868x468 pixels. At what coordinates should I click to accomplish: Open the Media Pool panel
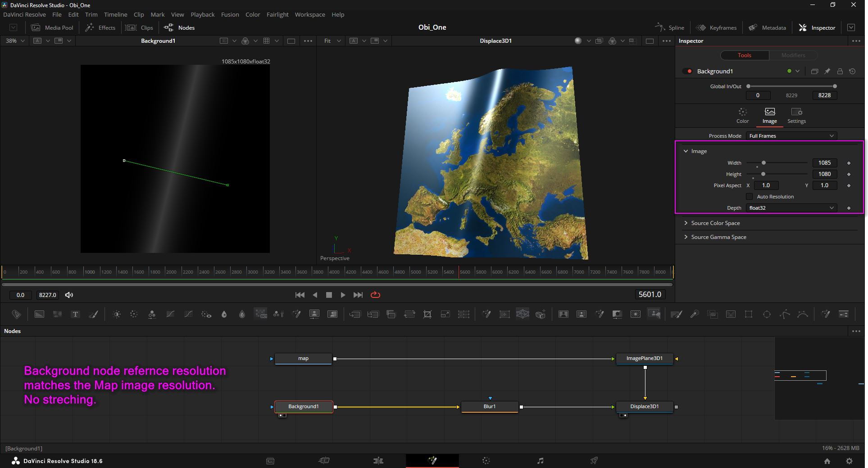pos(52,27)
